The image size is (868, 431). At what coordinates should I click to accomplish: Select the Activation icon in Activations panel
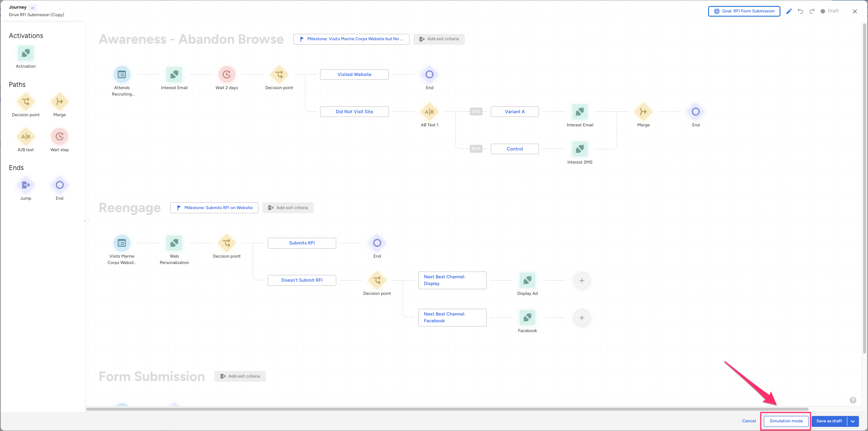(x=26, y=53)
